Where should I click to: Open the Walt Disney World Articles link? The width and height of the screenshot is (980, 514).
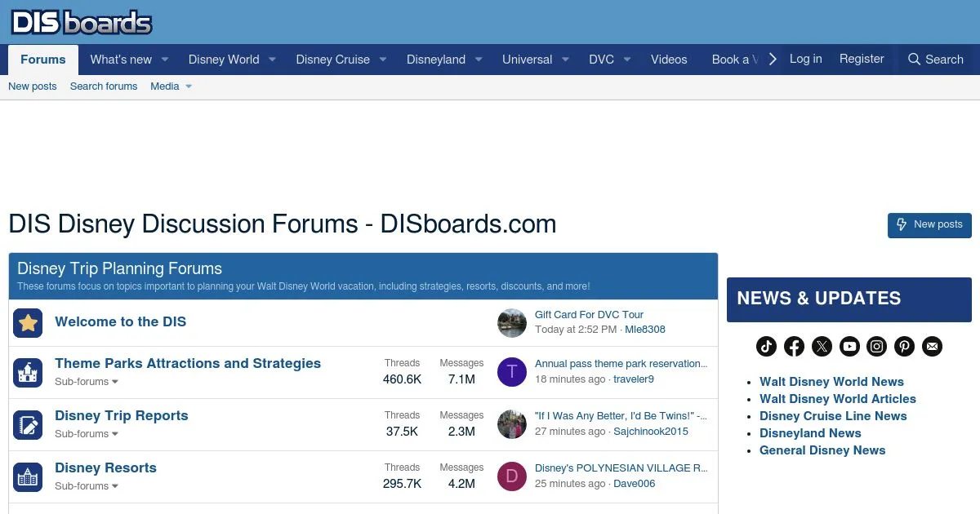coord(838,399)
